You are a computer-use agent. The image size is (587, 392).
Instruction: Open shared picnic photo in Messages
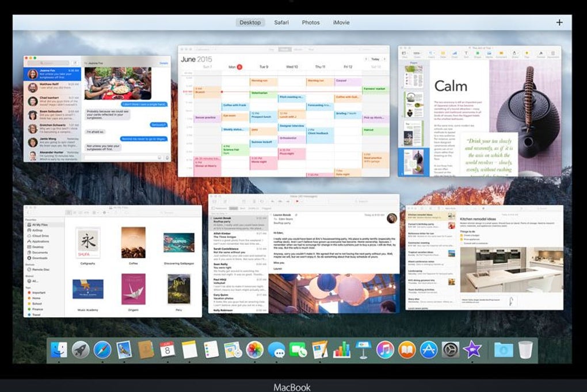coord(117,83)
